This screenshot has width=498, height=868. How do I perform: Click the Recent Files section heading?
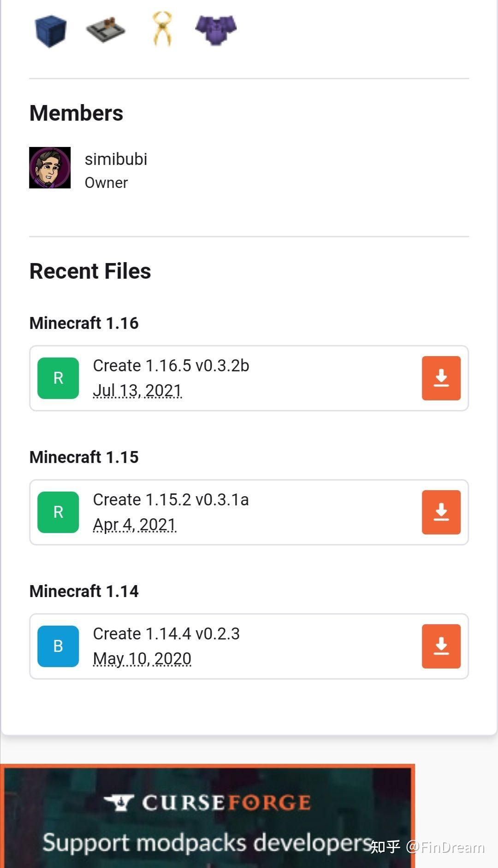(x=90, y=271)
